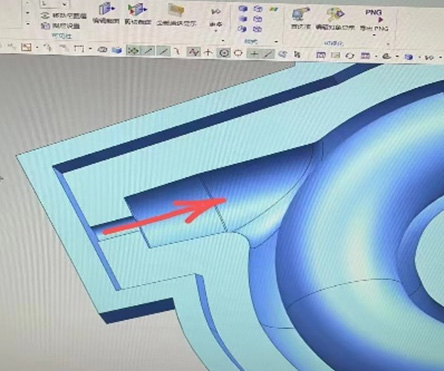Click the wireframe cube style icon

pyautogui.click(x=257, y=9)
